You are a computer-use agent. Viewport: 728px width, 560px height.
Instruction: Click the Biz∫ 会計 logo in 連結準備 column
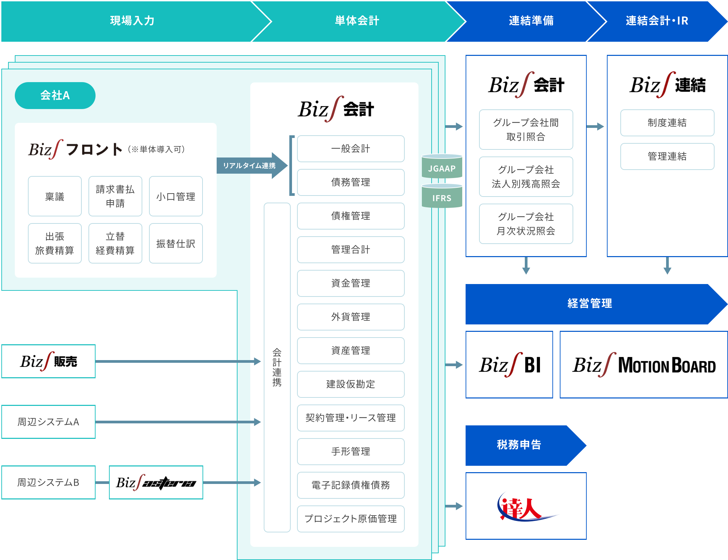pyautogui.click(x=526, y=85)
